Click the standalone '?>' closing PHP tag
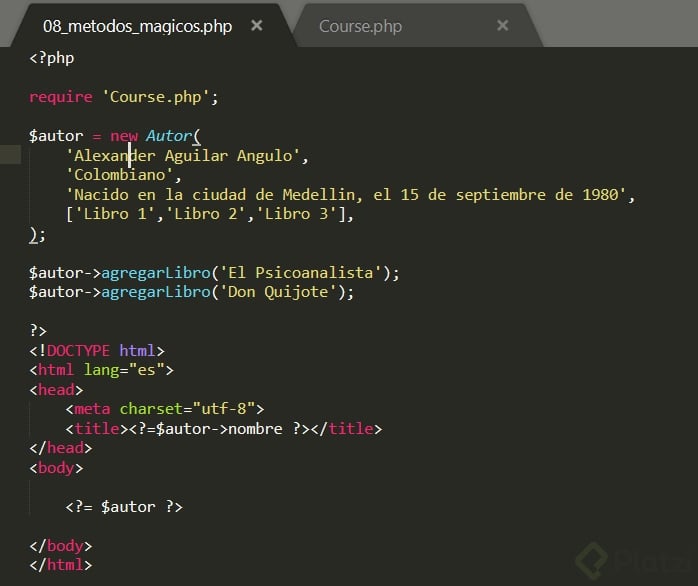The height and width of the screenshot is (586, 698). coord(38,331)
